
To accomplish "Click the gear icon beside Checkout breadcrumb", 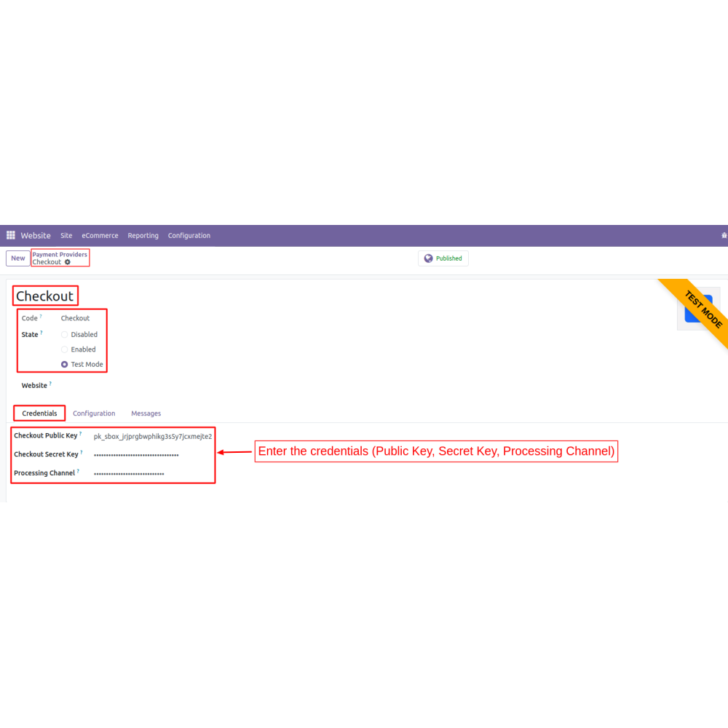I will [68, 262].
